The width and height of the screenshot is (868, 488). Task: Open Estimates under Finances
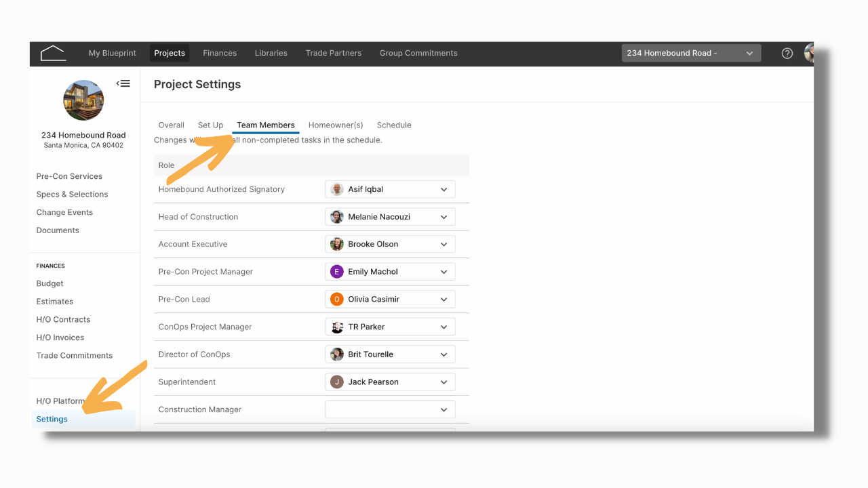coord(55,302)
